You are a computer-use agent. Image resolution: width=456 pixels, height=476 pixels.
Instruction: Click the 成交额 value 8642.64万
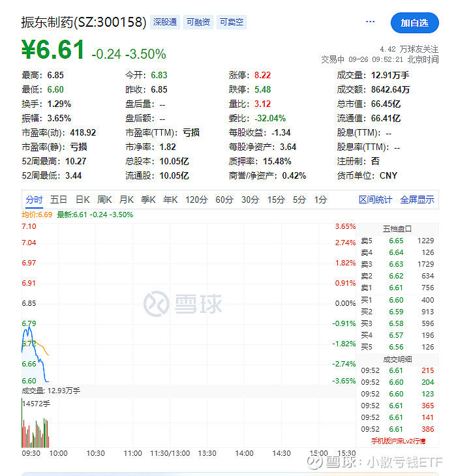pos(390,89)
